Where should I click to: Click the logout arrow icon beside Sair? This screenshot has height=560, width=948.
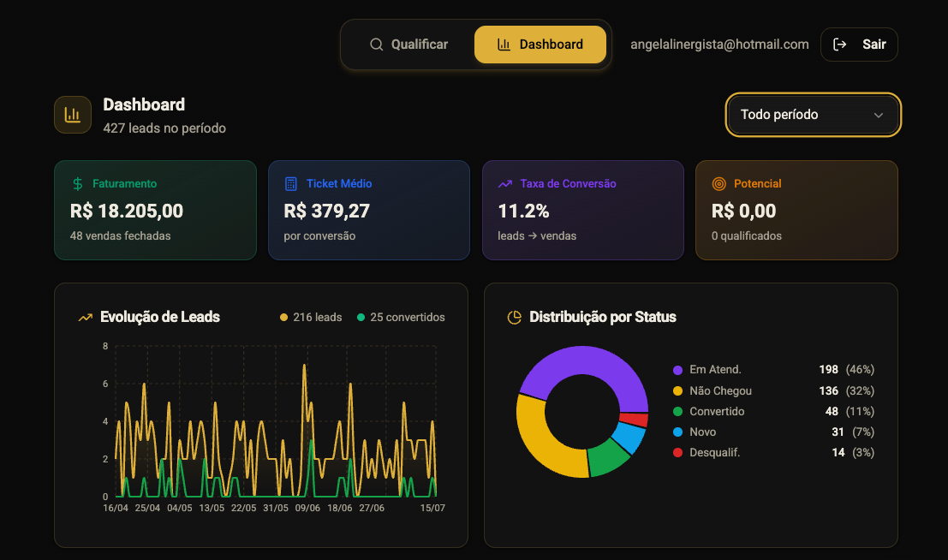tap(840, 45)
